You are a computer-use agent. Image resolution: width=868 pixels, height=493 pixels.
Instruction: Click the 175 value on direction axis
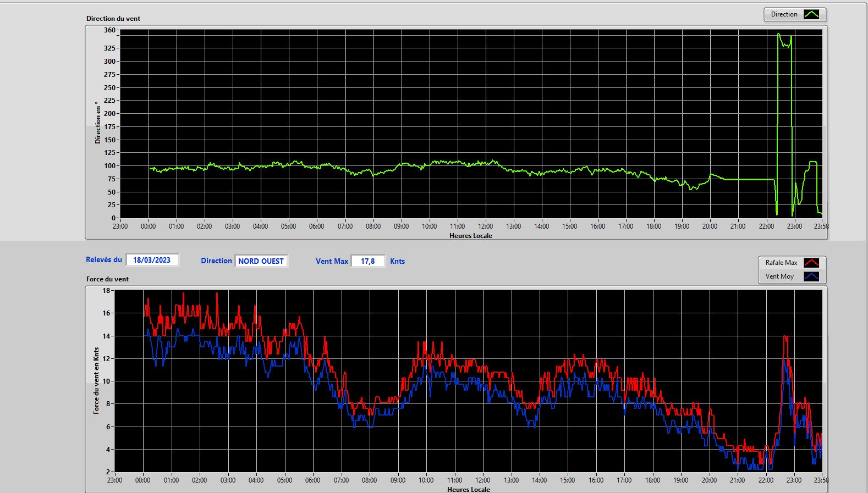[109, 127]
